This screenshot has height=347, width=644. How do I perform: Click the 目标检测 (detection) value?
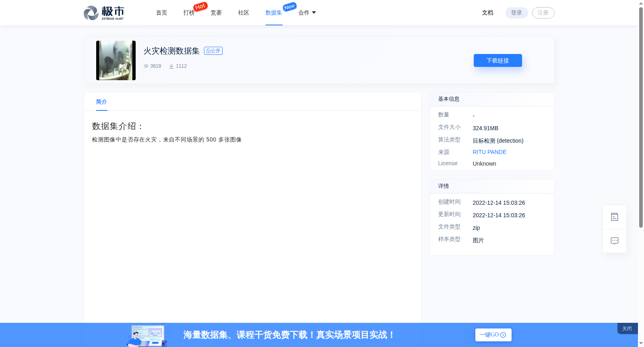point(498,141)
